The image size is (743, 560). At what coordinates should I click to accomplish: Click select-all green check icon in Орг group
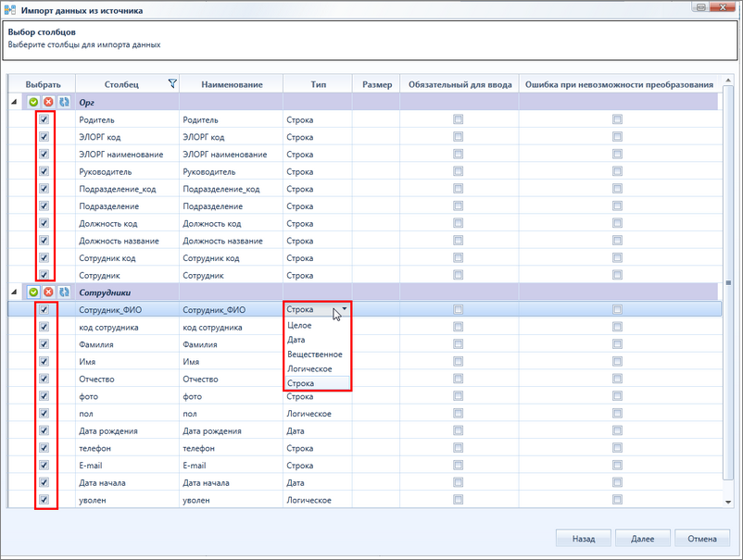point(33,102)
